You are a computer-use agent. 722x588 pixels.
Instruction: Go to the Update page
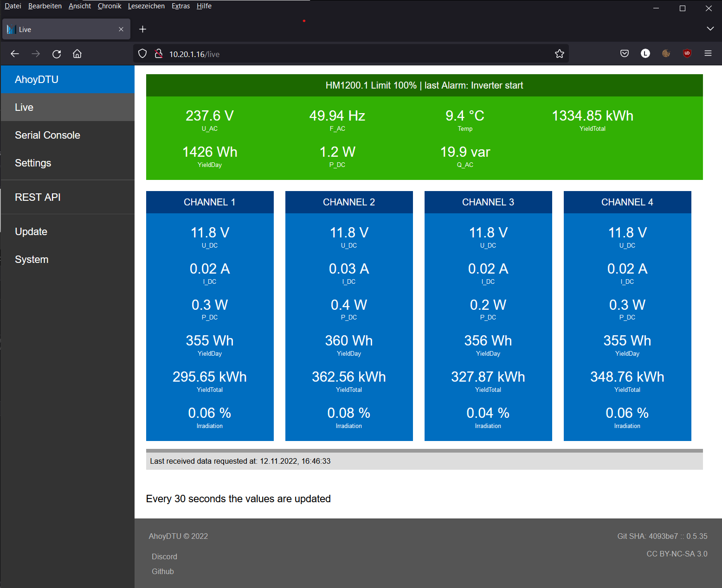click(31, 231)
